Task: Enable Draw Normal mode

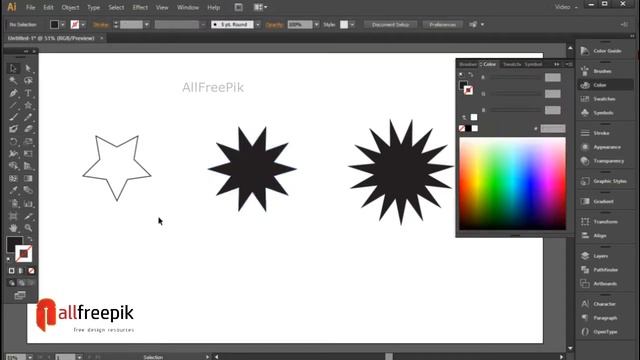Action: [11, 283]
